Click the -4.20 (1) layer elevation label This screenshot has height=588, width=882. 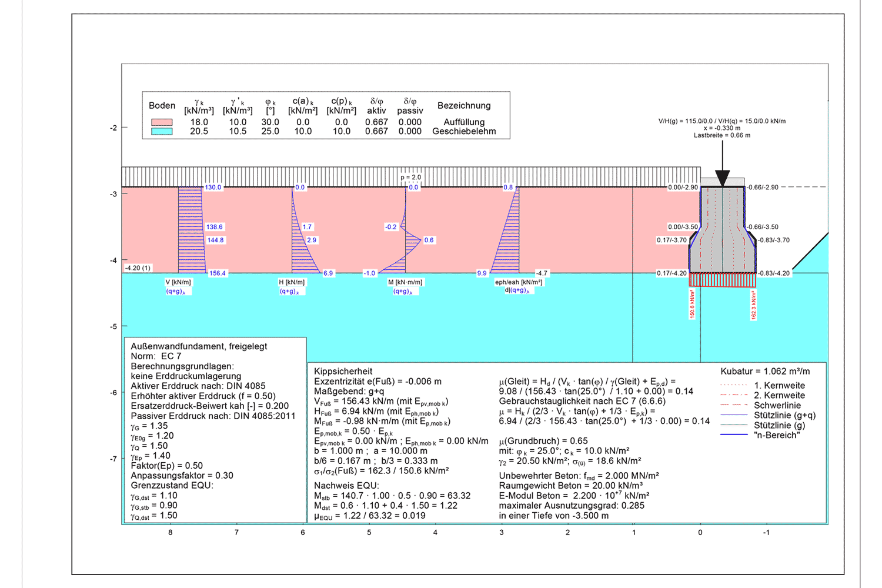click(138, 268)
